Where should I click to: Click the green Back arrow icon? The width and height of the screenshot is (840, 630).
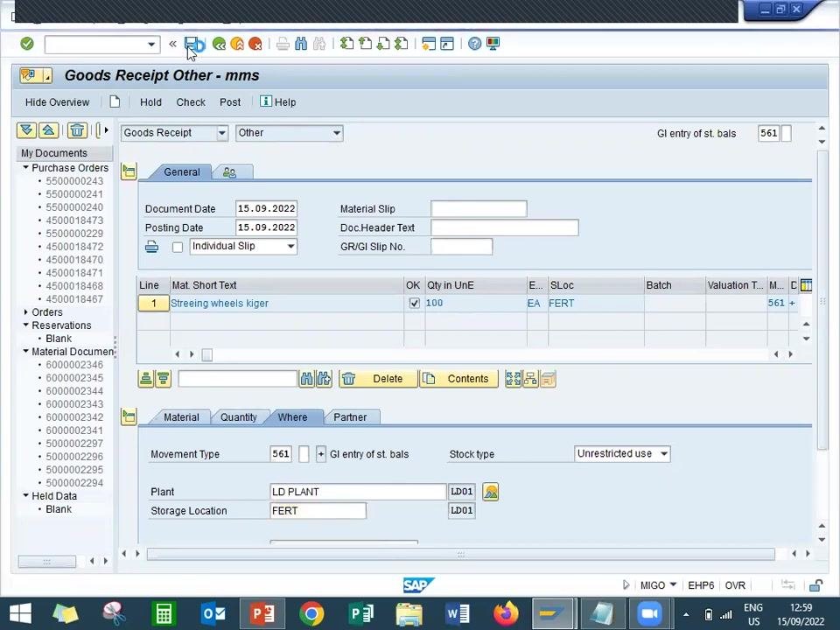click(219, 44)
